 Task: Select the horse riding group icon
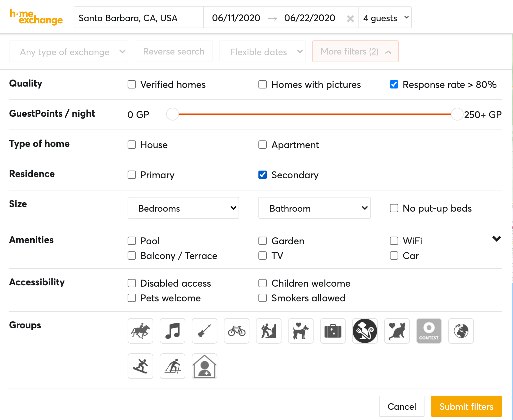click(140, 331)
